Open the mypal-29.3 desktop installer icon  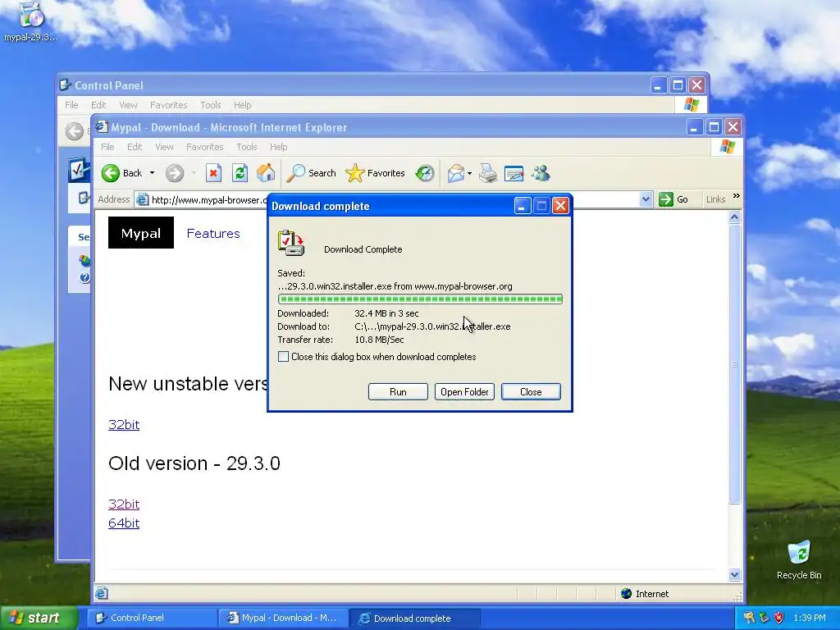coord(31,21)
